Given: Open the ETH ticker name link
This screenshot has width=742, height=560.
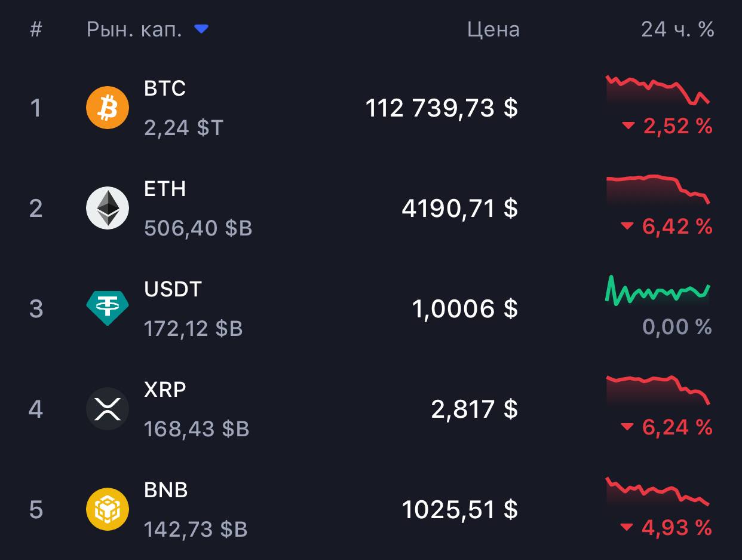Looking at the screenshot, I should pyautogui.click(x=165, y=189).
